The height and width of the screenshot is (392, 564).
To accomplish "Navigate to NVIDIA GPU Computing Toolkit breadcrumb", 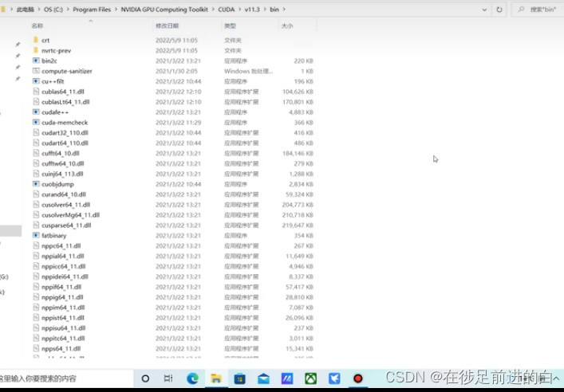I will [x=164, y=10].
